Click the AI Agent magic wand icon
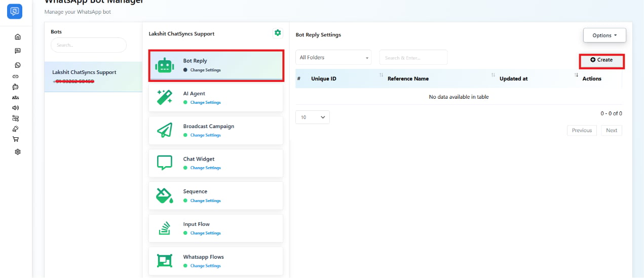The height and width of the screenshot is (278, 644). pyautogui.click(x=164, y=97)
